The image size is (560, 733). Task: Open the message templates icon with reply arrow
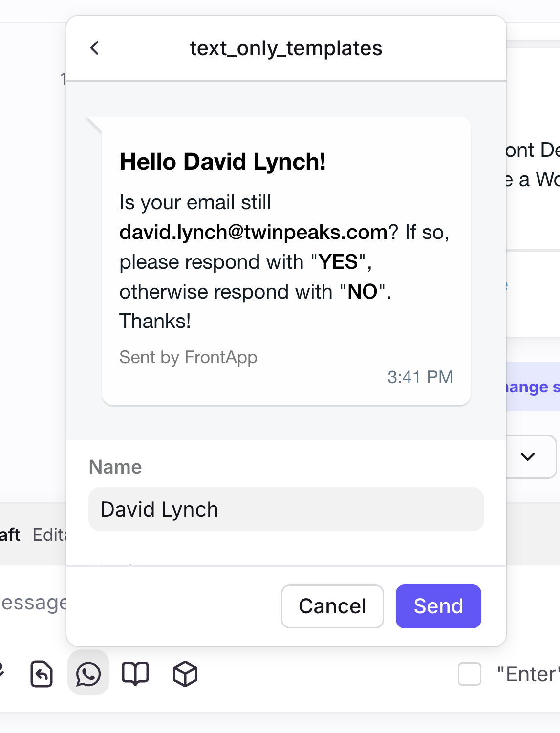point(42,674)
